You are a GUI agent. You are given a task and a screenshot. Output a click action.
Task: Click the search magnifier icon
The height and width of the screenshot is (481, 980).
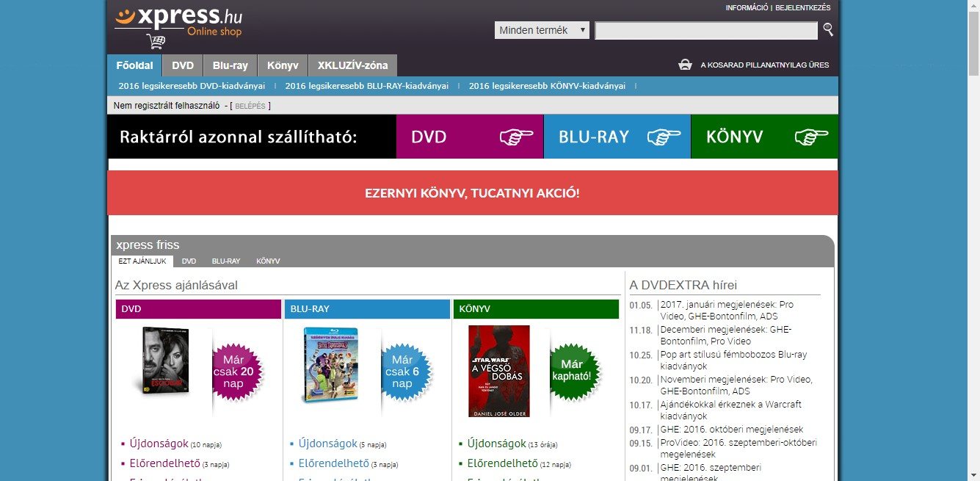(828, 29)
